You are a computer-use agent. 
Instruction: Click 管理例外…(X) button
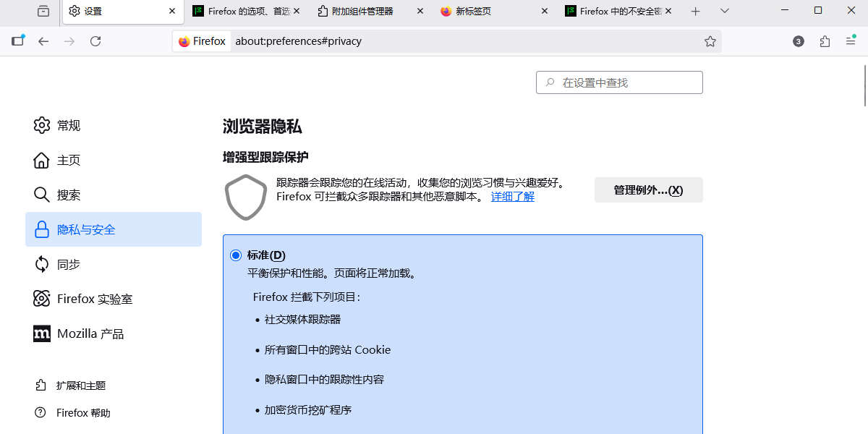click(648, 190)
